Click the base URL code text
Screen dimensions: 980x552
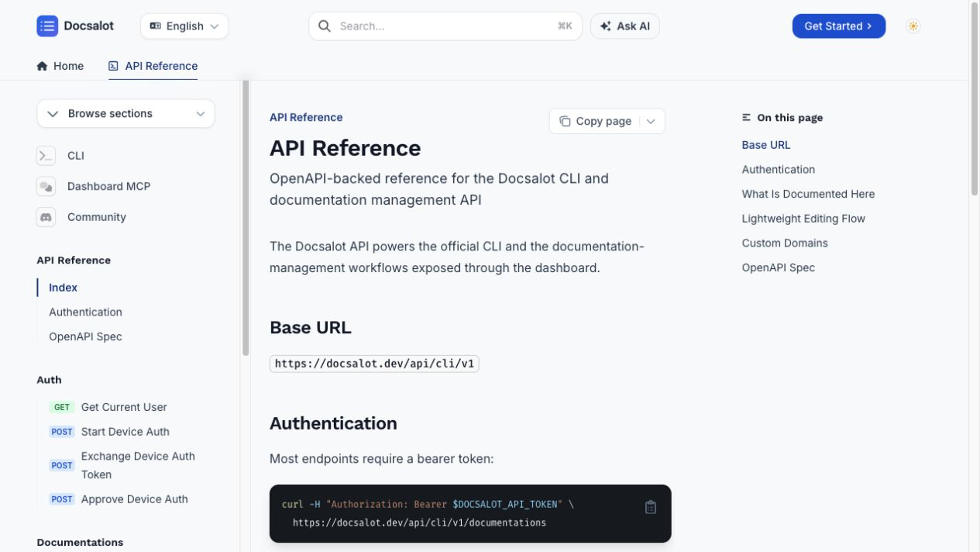[374, 364]
